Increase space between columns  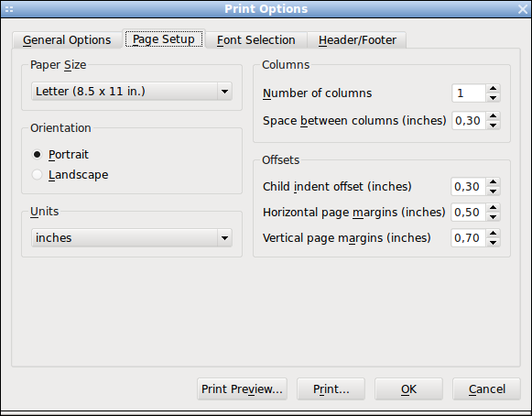pos(493,116)
